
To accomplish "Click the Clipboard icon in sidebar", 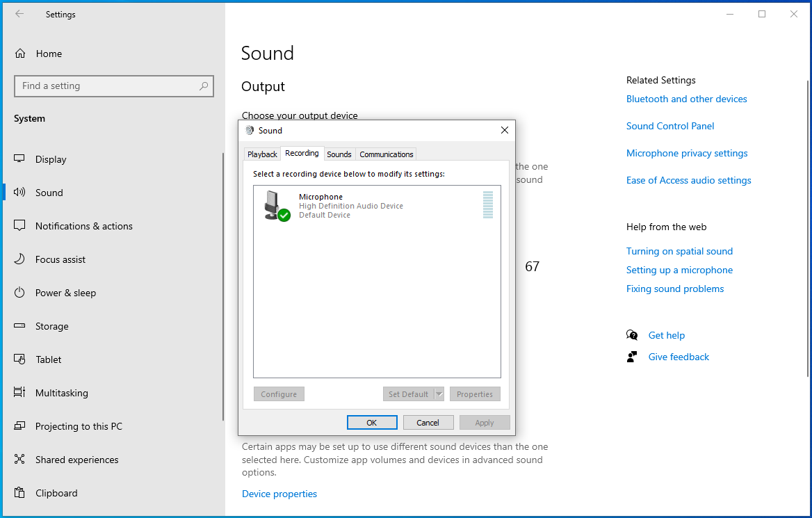I will (19, 492).
